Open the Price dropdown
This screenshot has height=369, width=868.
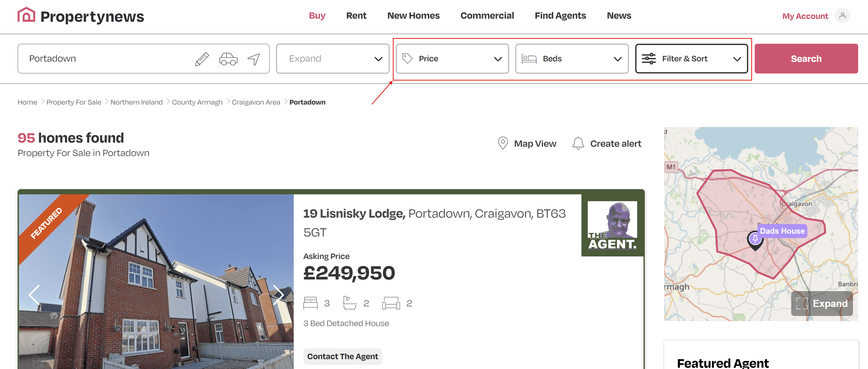click(x=452, y=59)
